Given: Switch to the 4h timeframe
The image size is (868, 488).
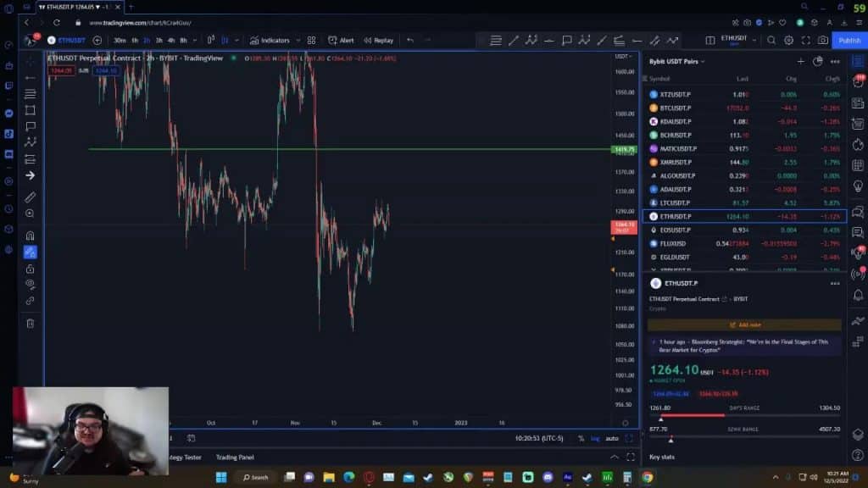Looking at the screenshot, I should pos(171,40).
